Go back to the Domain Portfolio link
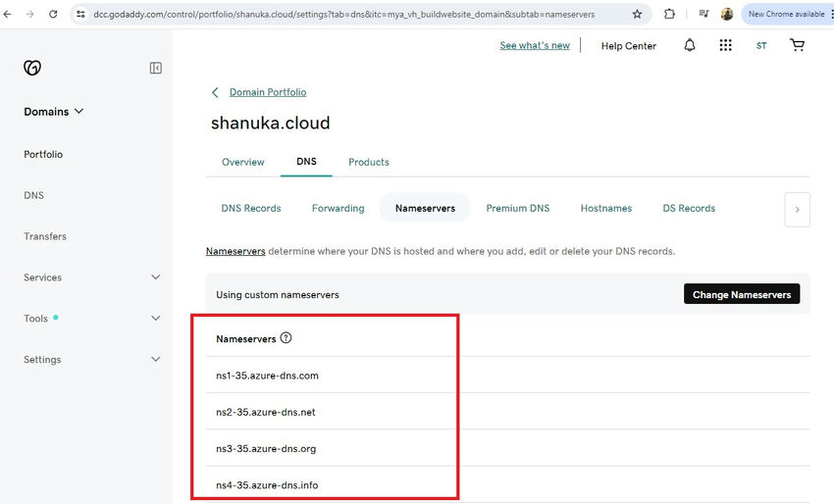834x504 pixels. click(268, 92)
